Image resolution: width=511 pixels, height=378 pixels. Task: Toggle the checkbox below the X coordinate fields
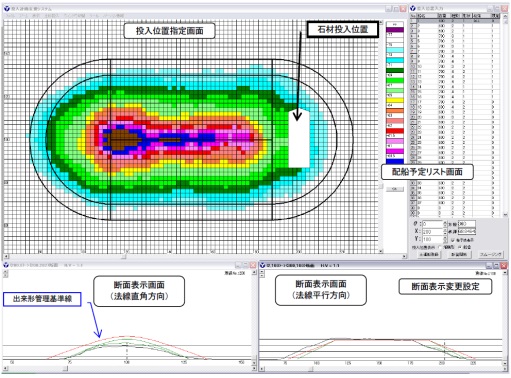point(453,240)
